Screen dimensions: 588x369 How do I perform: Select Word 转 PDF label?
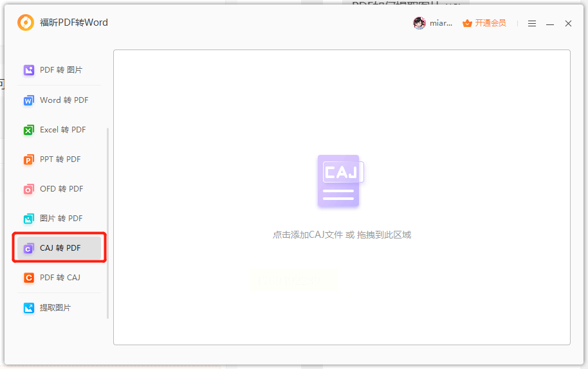(64, 100)
